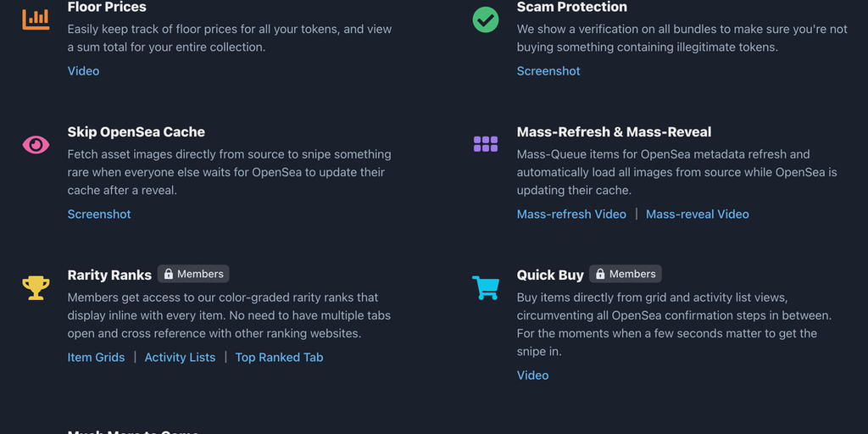Viewport: 868px width, 434px height.
Task: Watch the Mass-refresh Video
Action: 571,214
